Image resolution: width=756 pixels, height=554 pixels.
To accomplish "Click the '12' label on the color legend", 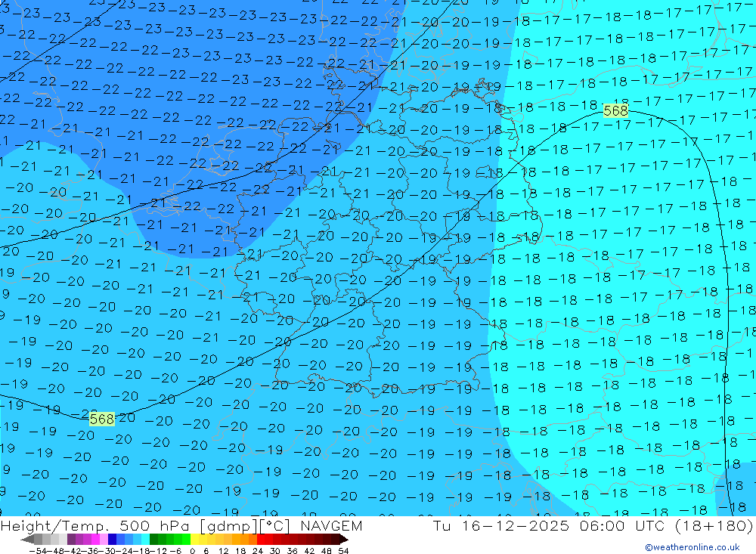I will point(224,551).
